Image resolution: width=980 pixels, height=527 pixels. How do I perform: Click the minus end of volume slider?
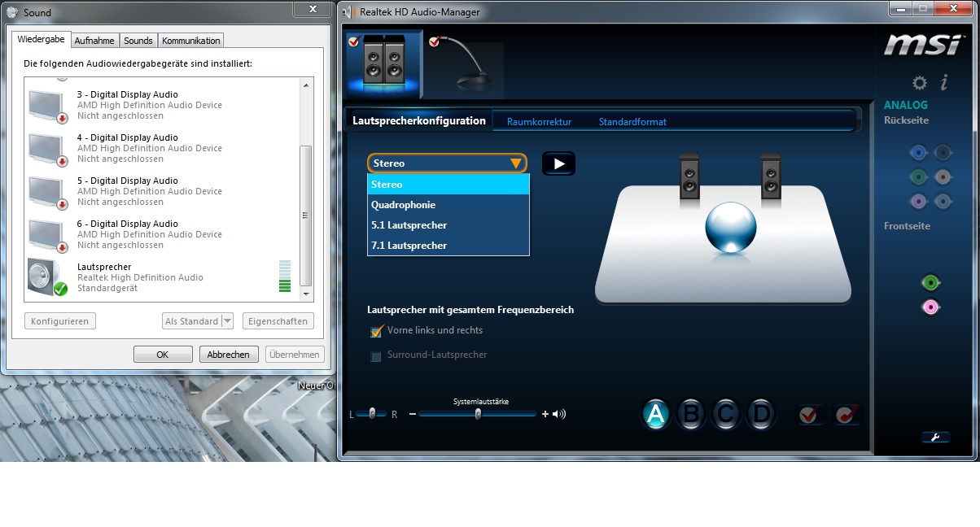point(413,414)
